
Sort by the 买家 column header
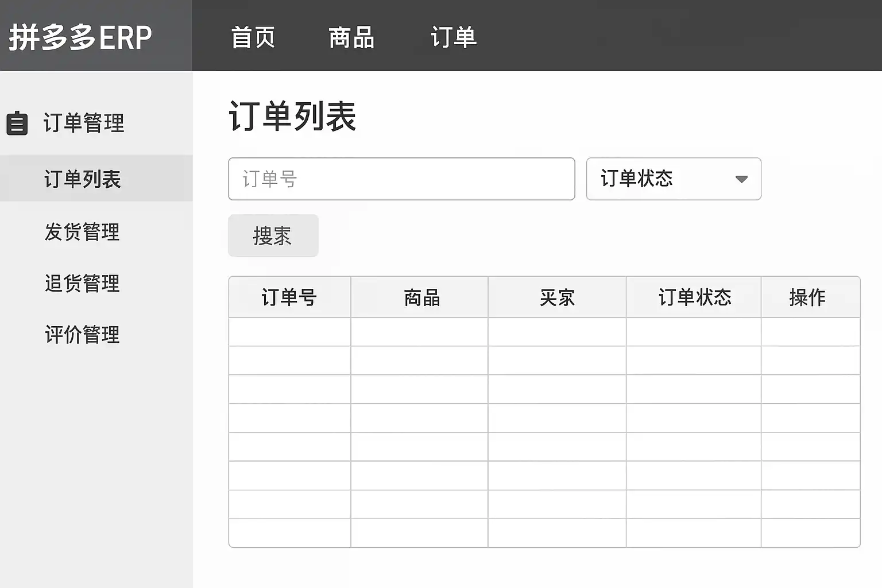pos(557,297)
